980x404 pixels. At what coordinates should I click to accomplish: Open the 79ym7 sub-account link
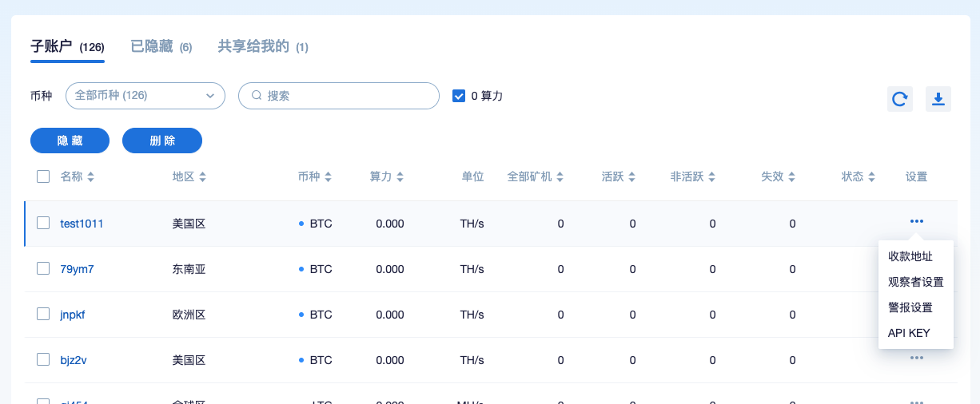[x=77, y=269]
